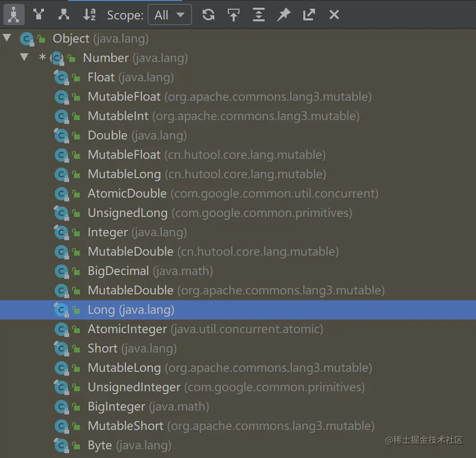Select MutableDouble from org.apache.commons.lang3.mutable
Screen dimensions: 476x458
tap(238, 290)
